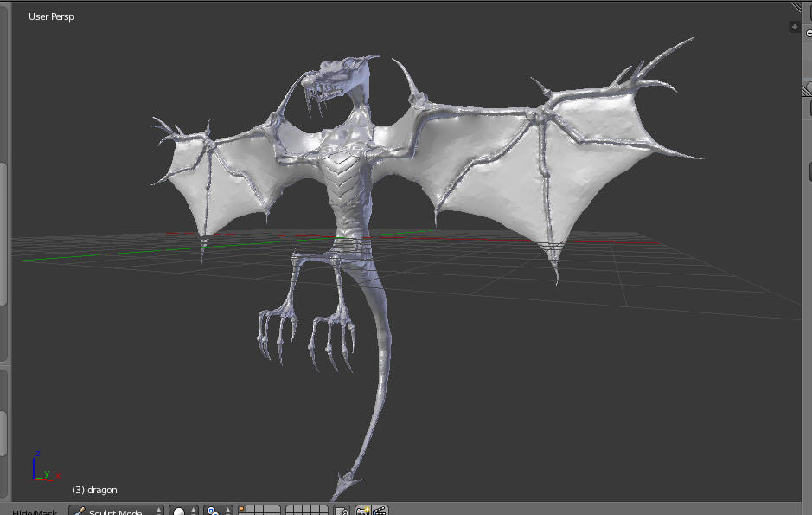The width and height of the screenshot is (812, 515).
Task: Click the OpenGL render animation clapper icon
Action: click(x=380, y=512)
